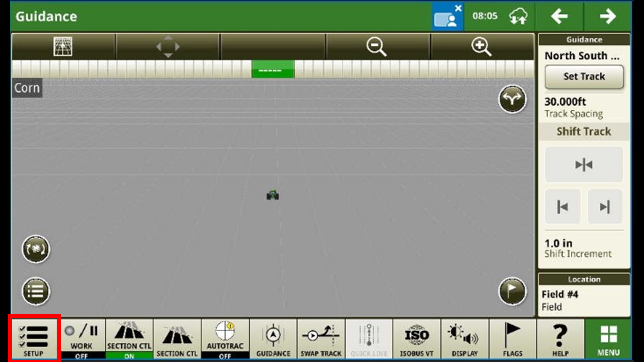
Task: Select the tractor icon on the map
Action: coord(273,195)
